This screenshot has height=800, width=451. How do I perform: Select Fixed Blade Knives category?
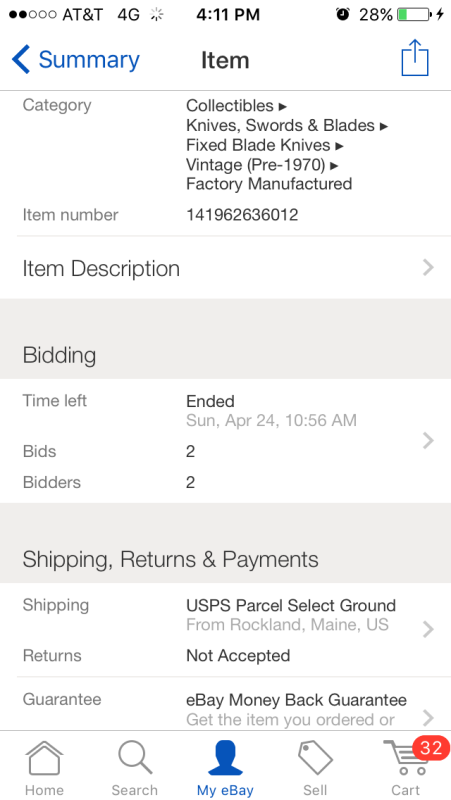pos(258,145)
